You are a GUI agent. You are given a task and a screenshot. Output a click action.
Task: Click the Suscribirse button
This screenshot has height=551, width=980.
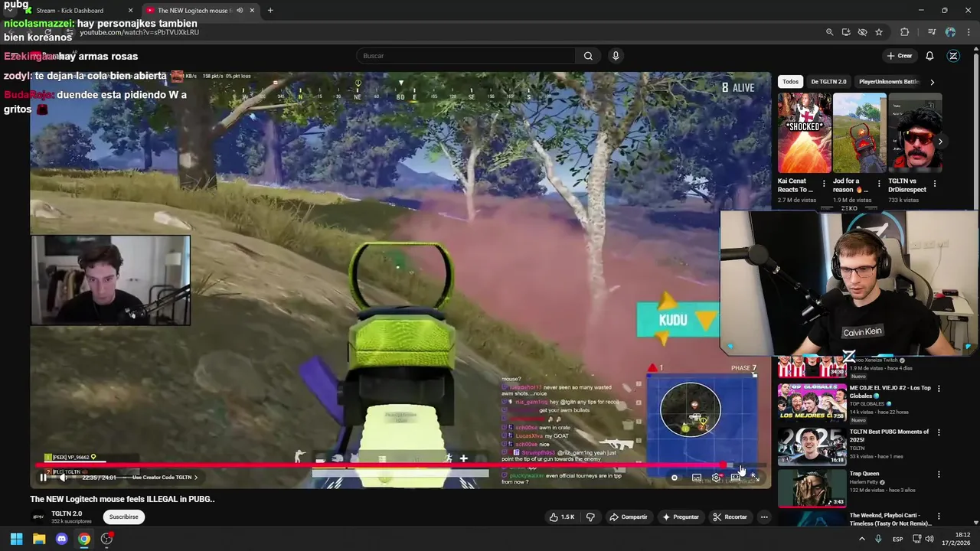click(x=123, y=517)
